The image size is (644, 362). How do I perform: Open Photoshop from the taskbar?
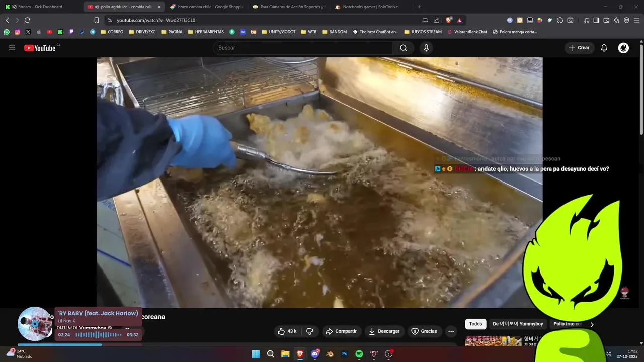[x=344, y=354]
